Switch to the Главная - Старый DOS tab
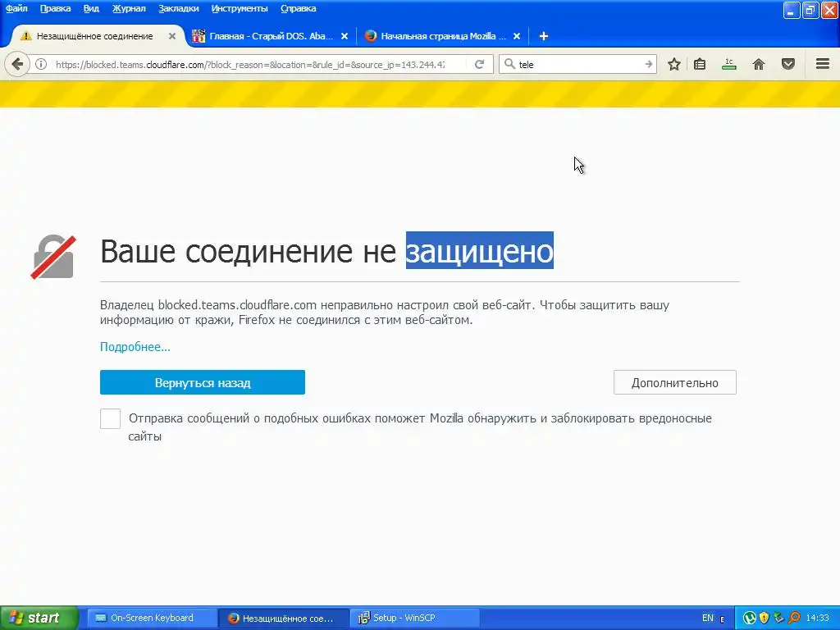The height and width of the screenshot is (630, 840). (271, 36)
